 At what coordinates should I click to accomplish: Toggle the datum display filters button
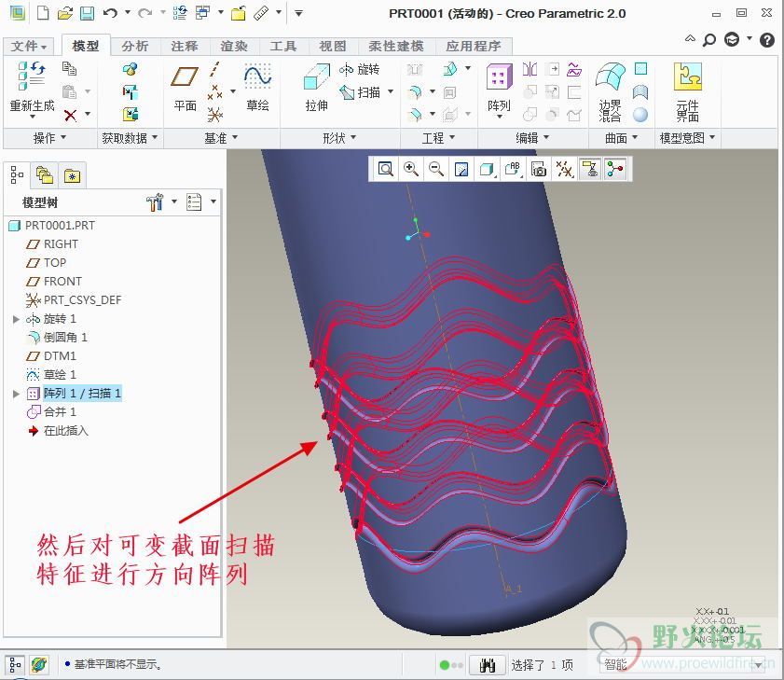[564, 169]
